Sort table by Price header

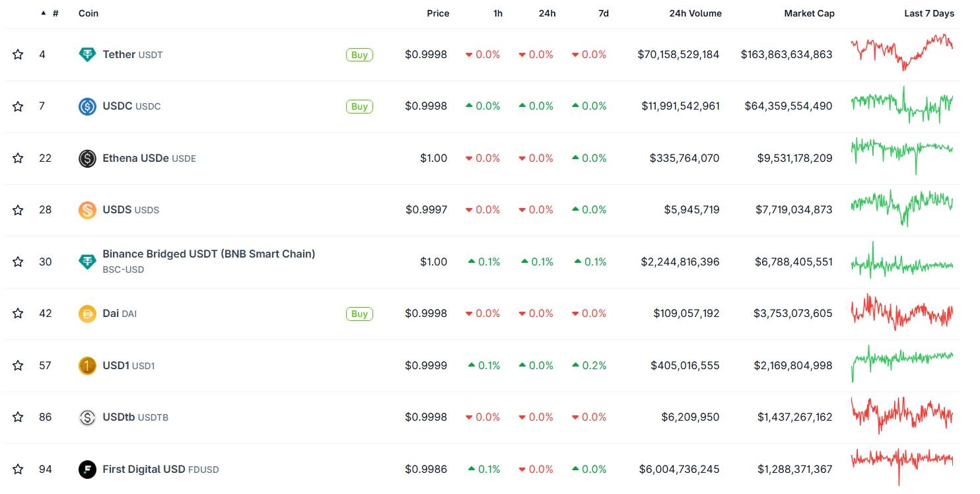coord(438,13)
